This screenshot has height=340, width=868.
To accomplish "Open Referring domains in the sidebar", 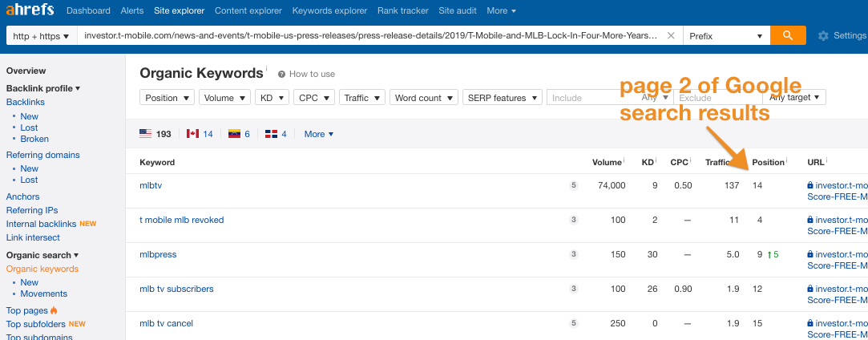I will point(42,155).
